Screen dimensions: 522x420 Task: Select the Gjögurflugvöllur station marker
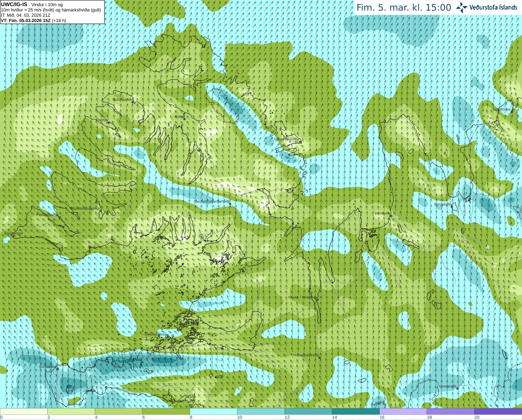click(300, 142)
